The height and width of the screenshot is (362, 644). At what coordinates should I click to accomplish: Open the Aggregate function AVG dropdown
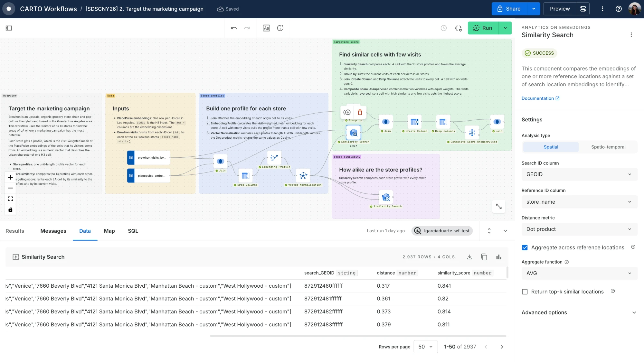(579, 273)
